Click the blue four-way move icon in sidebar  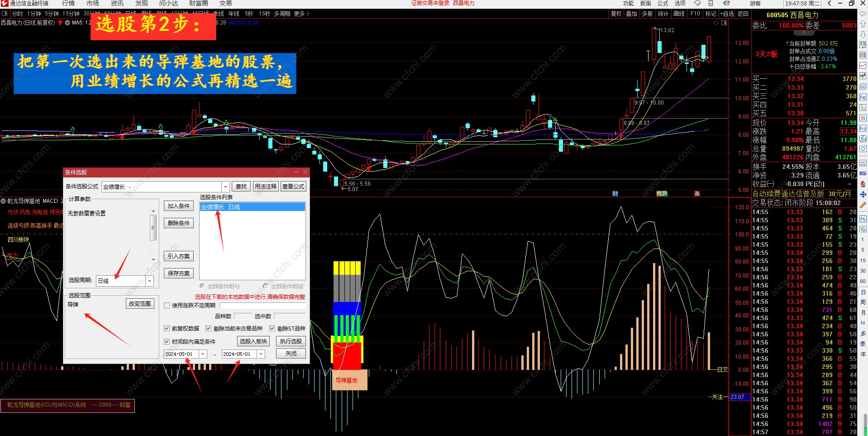(x=863, y=194)
